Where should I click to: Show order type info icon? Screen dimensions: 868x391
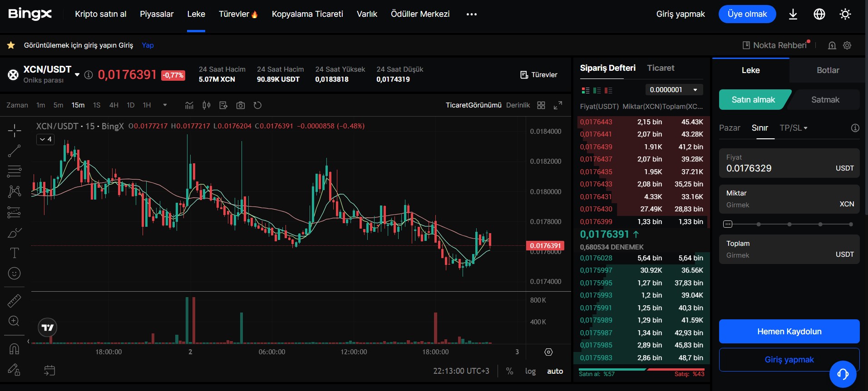pos(855,128)
